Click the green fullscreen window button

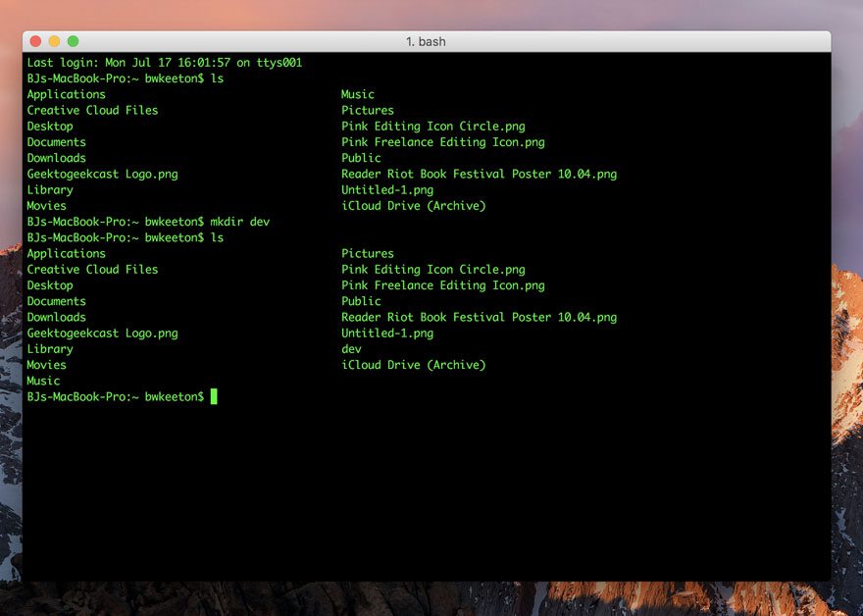click(x=73, y=41)
